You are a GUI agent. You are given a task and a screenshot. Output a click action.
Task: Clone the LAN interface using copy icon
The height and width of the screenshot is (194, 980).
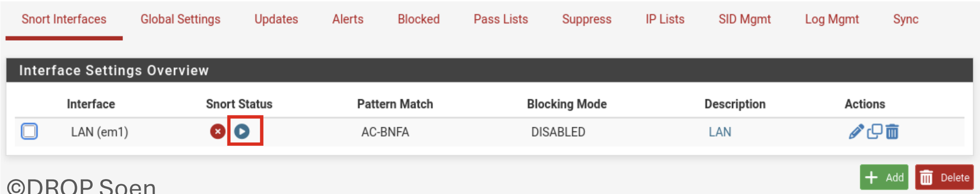(874, 131)
